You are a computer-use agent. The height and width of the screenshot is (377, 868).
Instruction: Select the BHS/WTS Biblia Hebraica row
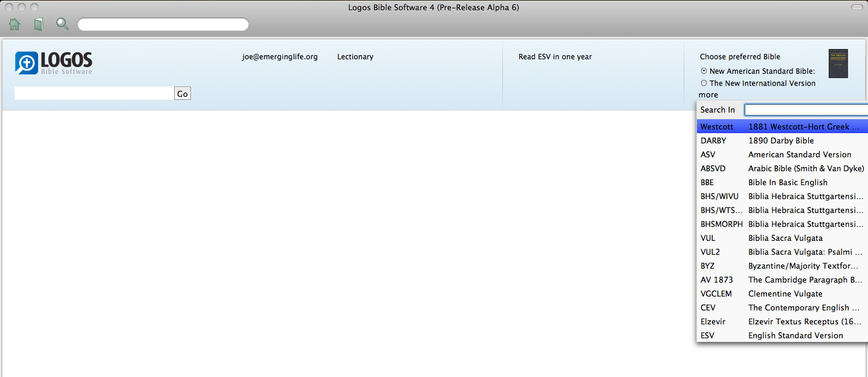coord(782,210)
